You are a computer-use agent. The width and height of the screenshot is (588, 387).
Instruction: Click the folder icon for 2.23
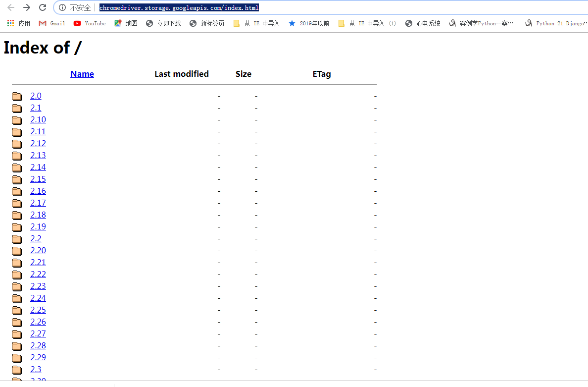click(x=17, y=286)
